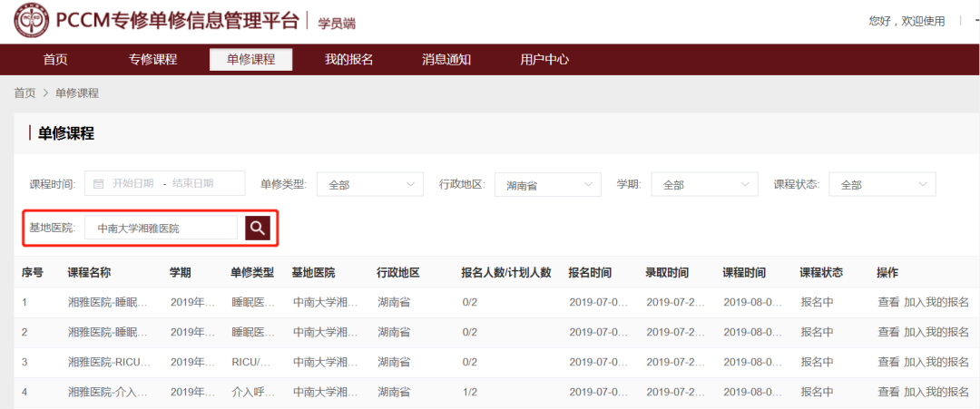Click 查看 link in row 4
Screen dimensions: 980x409
(888, 392)
